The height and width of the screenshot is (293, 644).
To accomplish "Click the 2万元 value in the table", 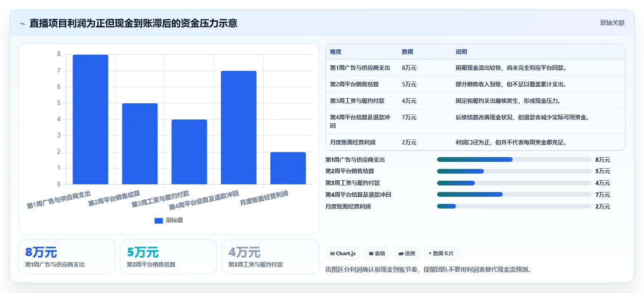I will 409,142.
